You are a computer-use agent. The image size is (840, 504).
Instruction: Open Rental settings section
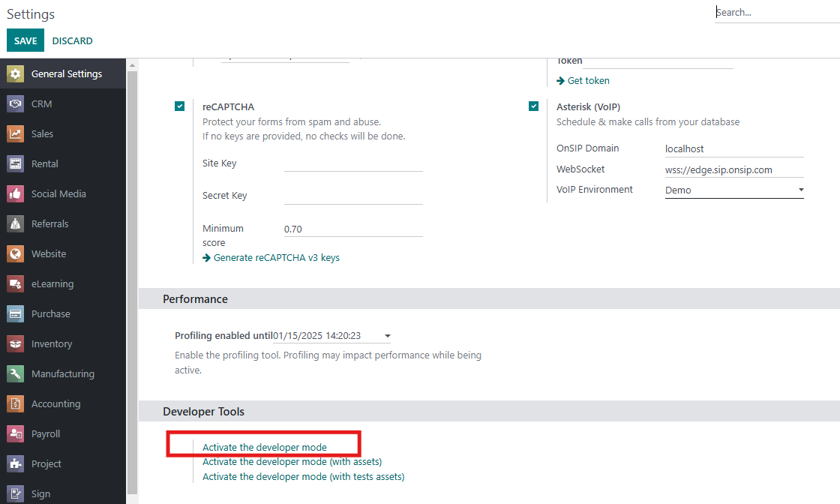[x=63, y=164]
